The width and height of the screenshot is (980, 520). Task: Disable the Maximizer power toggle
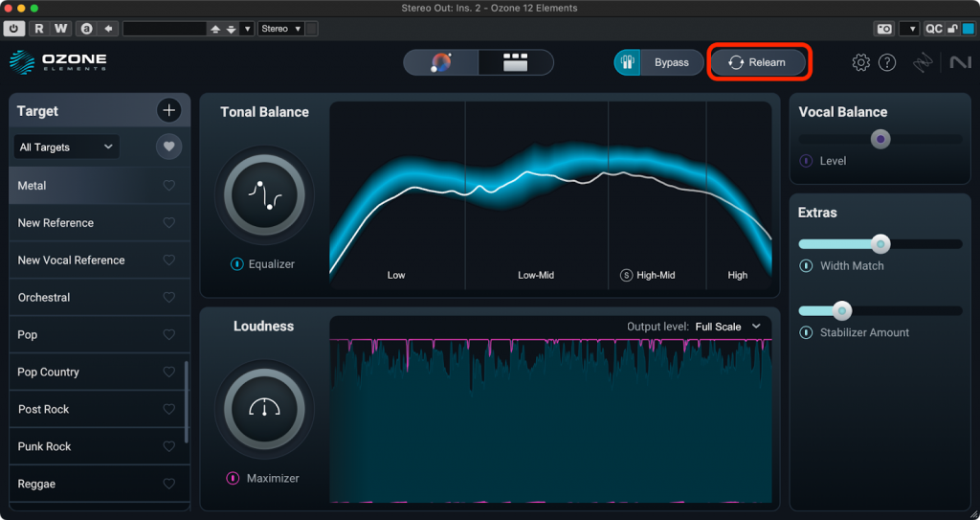click(x=233, y=478)
